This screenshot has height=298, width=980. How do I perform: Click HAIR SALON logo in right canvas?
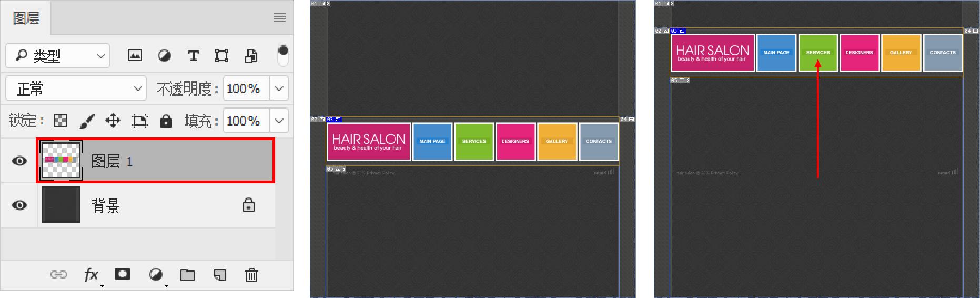click(713, 53)
